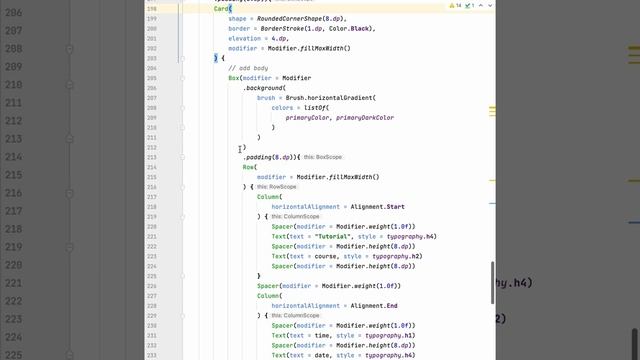The image size is (640, 360).
Task: Click the green checkmark typo indicator
Action: click(x=469, y=6)
